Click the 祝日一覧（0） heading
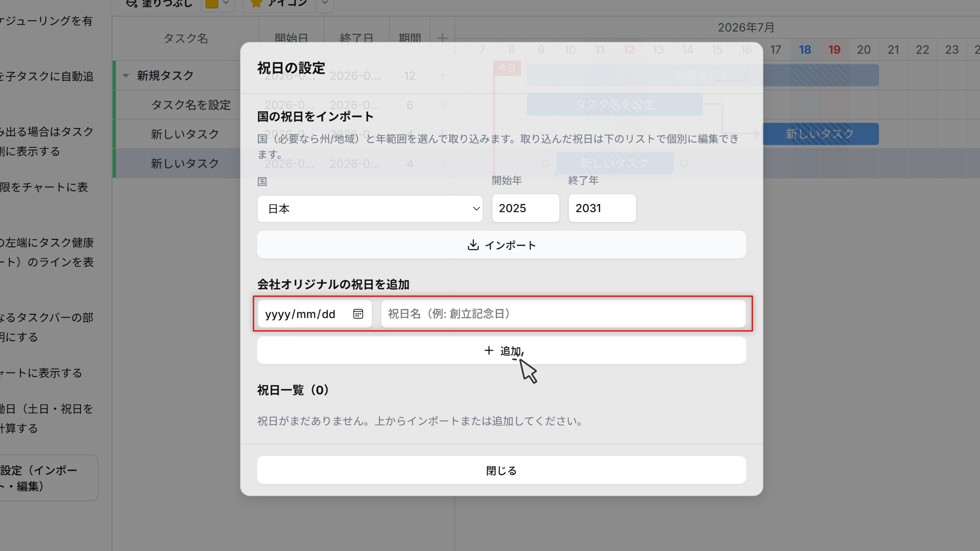 click(293, 390)
